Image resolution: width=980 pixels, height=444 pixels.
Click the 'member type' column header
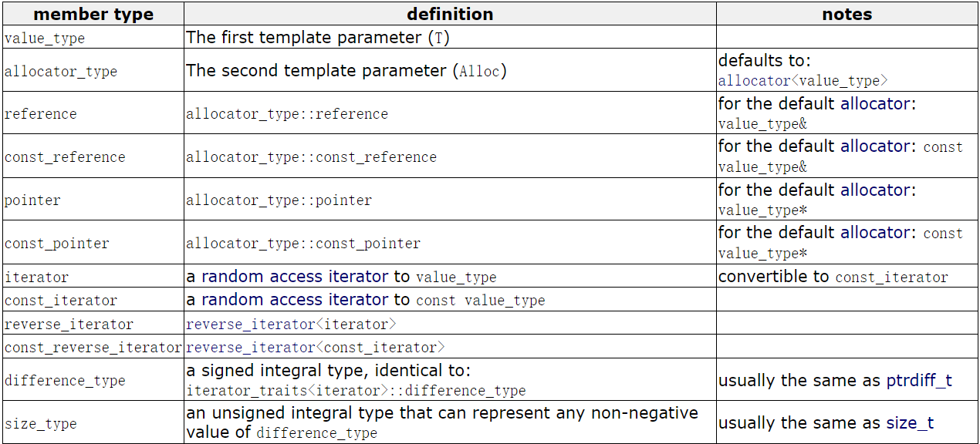(x=93, y=15)
